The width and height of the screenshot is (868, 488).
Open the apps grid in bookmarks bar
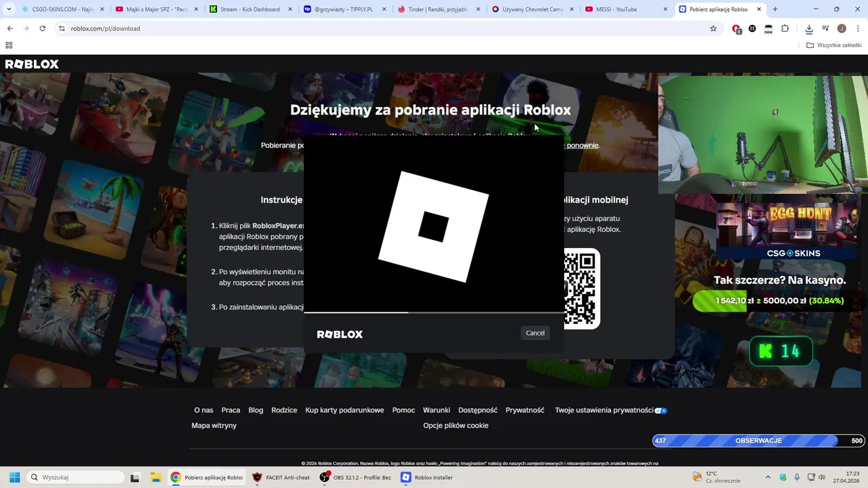pos(9,45)
